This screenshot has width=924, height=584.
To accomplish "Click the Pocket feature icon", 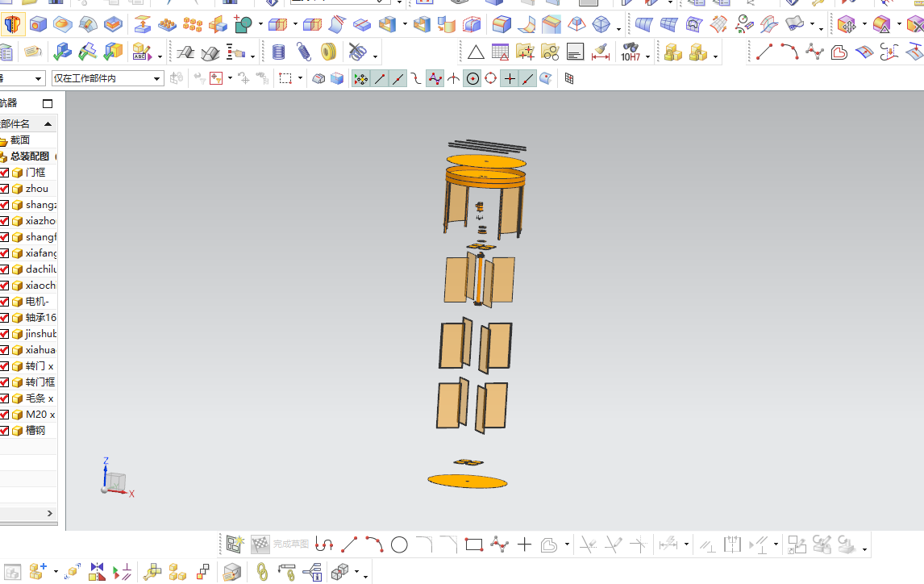I will coord(113,24).
